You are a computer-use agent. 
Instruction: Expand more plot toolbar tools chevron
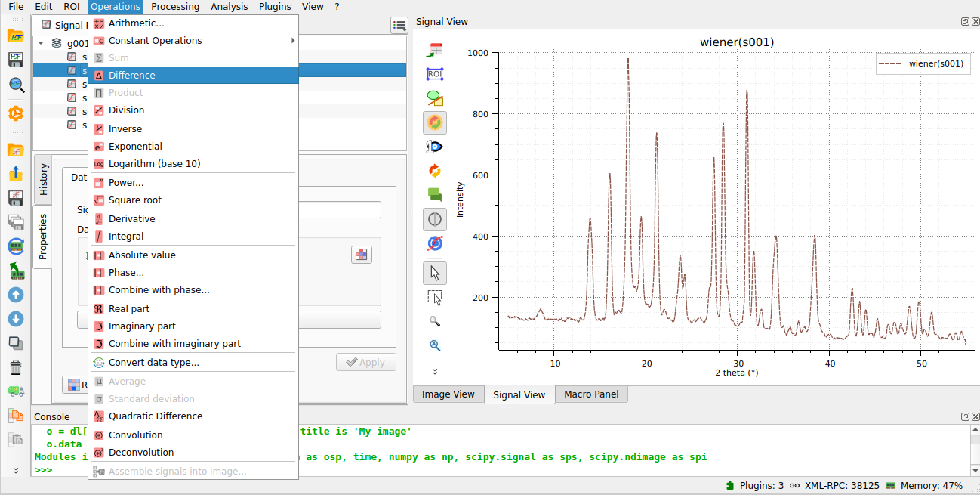pyautogui.click(x=434, y=371)
